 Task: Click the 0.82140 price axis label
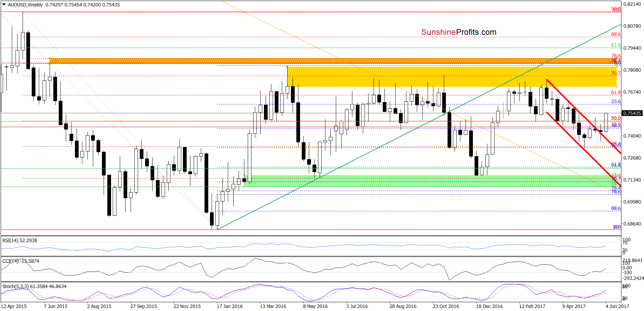coord(632,4)
